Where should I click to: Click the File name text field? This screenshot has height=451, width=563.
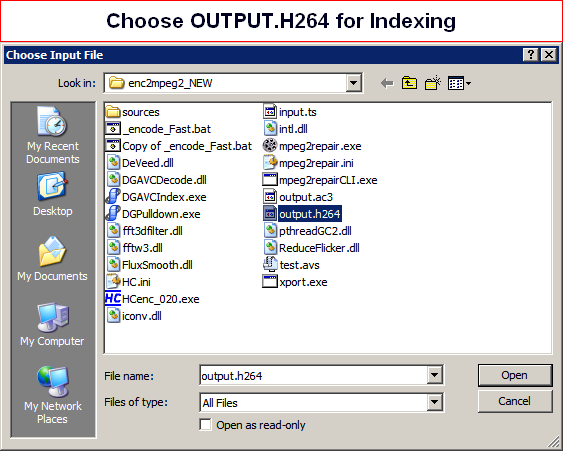coord(313,376)
